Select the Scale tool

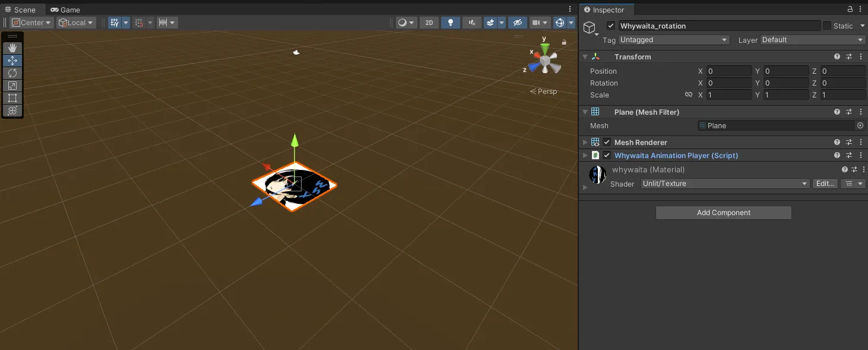tap(12, 86)
